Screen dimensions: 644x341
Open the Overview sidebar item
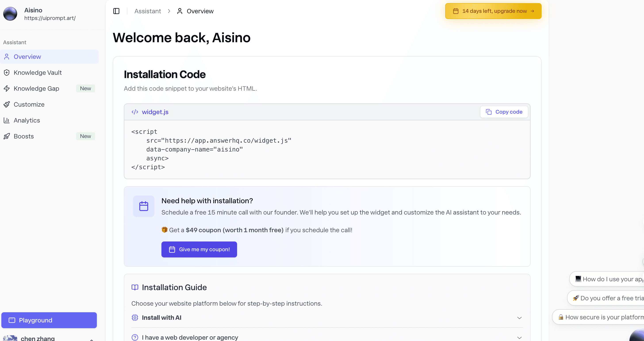(x=49, y=57)
